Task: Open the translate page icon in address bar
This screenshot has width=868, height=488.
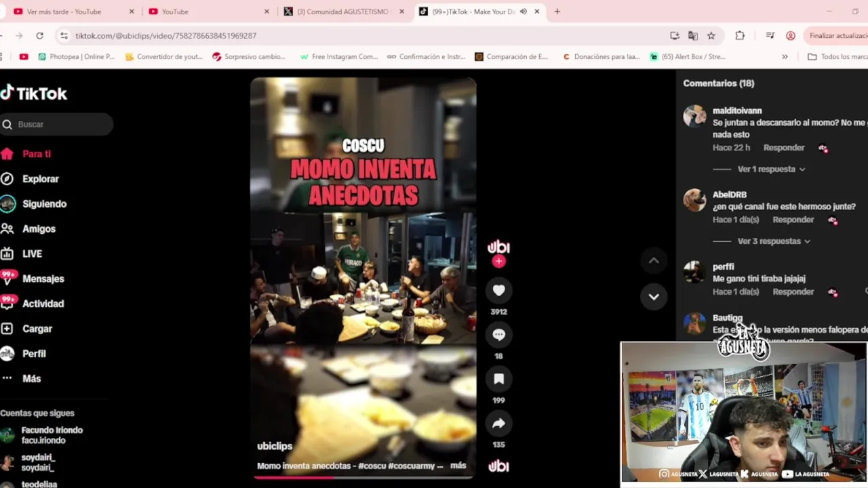Action: click(x=692, y=36)
